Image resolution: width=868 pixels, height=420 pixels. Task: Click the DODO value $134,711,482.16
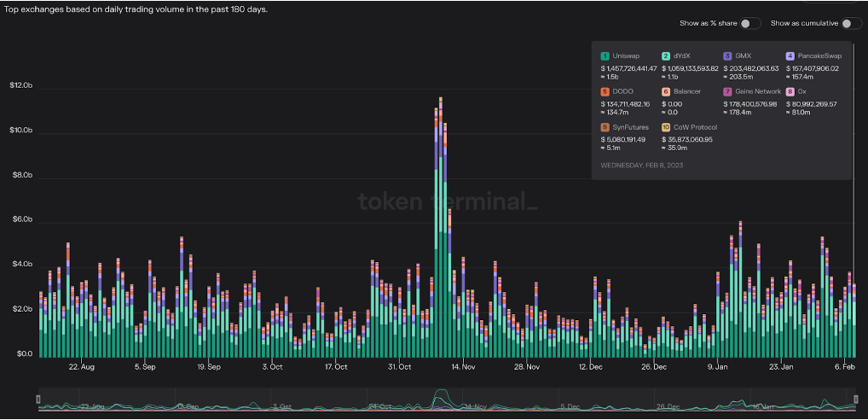(626, 103)
